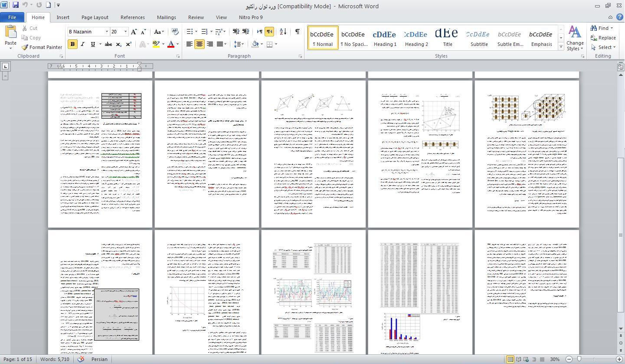Click the Save icon in quick access toolbar
Image resolution: width=625 pixels, height=364 pixels.
pyautogui.click(x=16, y=5)
